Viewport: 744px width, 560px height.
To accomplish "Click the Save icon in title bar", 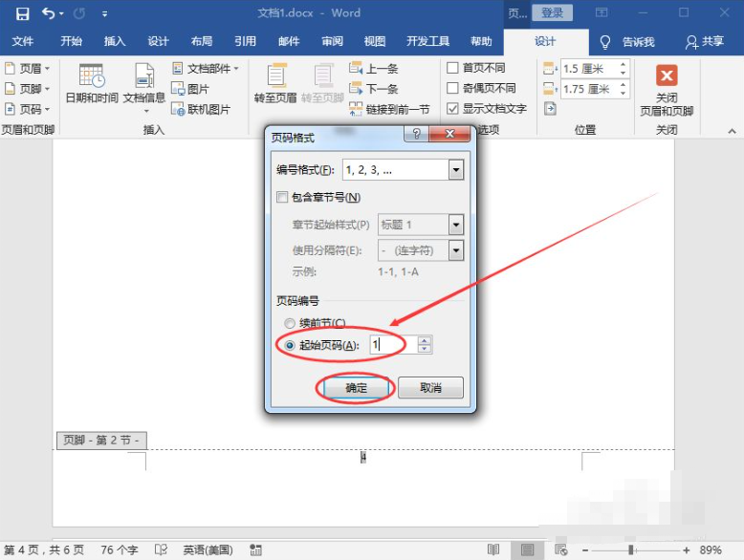I will (22, 13).
